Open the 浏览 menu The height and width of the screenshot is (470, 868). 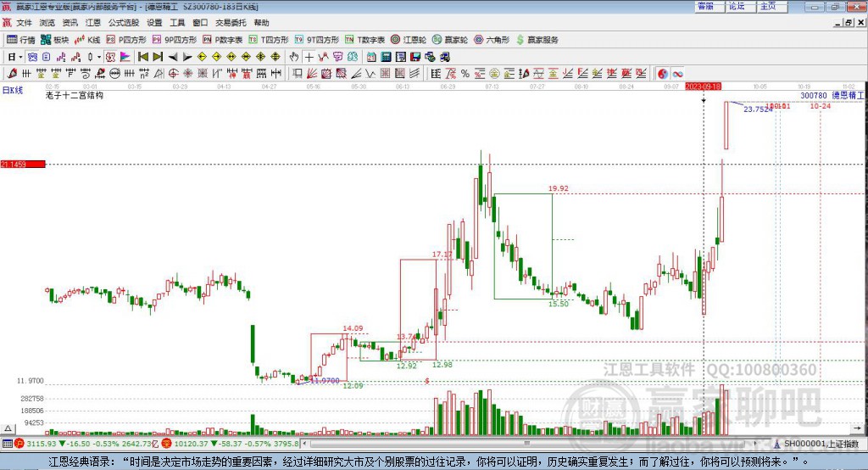pyautogui.click(x=47, y=23)
